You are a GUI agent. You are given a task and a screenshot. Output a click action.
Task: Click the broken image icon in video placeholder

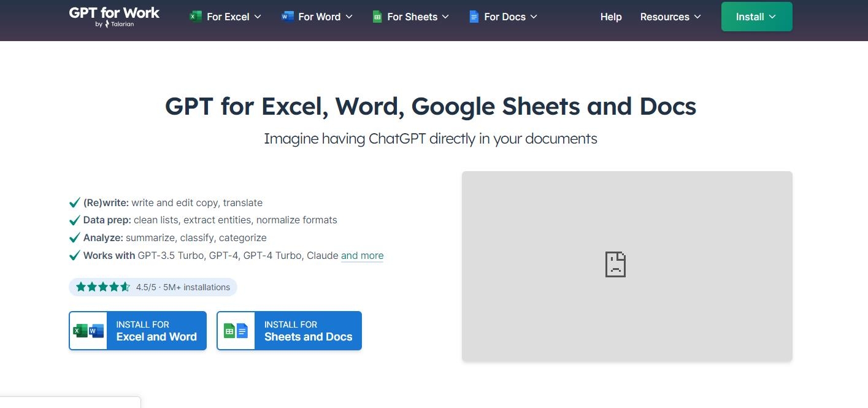pyautogui.click(x=615, y=264)
